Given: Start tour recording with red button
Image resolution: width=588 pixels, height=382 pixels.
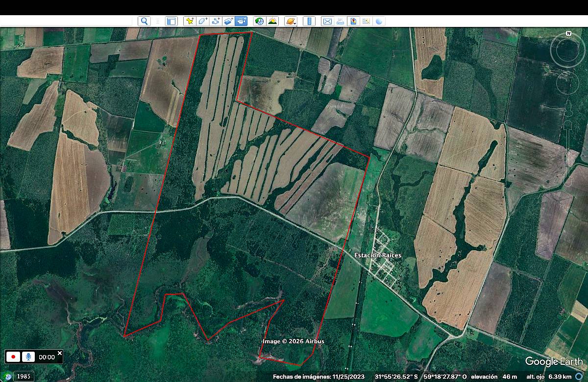Looking at the screenshot, I should [13, 357].
